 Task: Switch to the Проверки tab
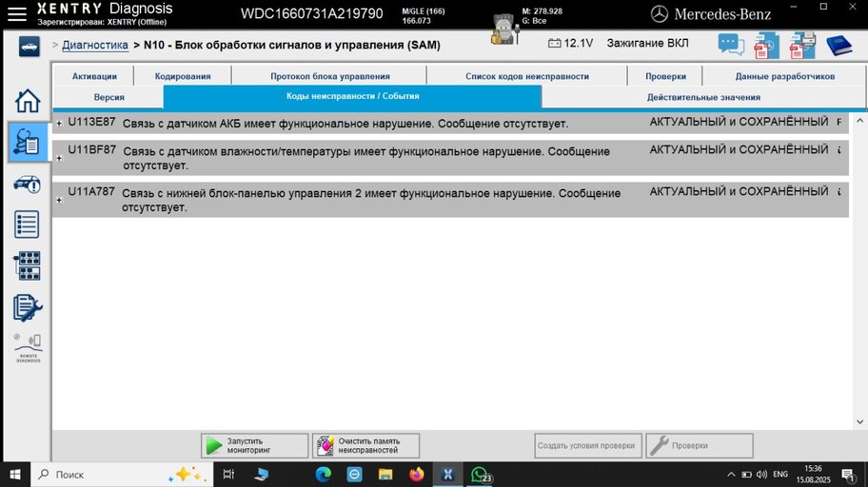665,76
